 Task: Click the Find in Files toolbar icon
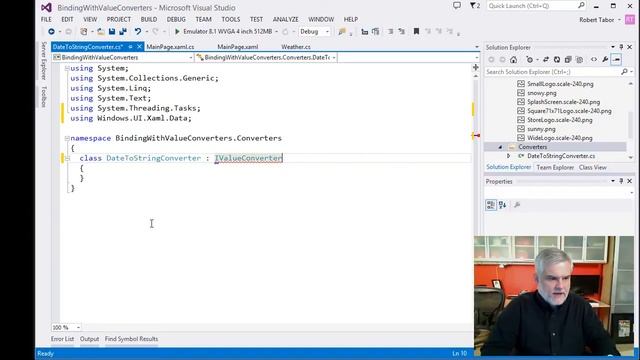pyautogui.click(x=342, y=31)
